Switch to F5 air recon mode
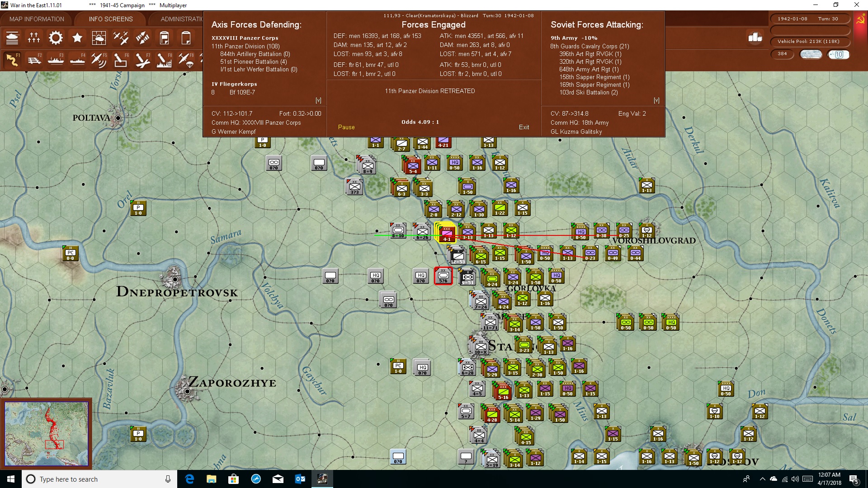Image resolution: width=868 pixels, height=488 pixels. click(x=99, y=60)
